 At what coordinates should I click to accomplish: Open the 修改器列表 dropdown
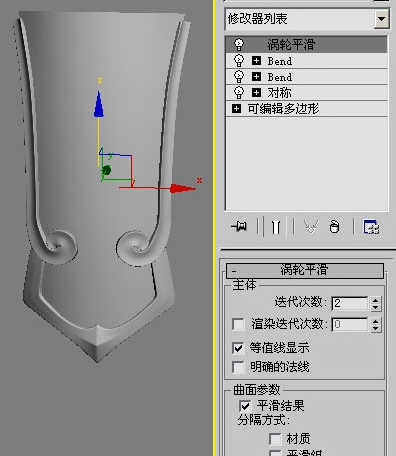(x=381, y=19)
